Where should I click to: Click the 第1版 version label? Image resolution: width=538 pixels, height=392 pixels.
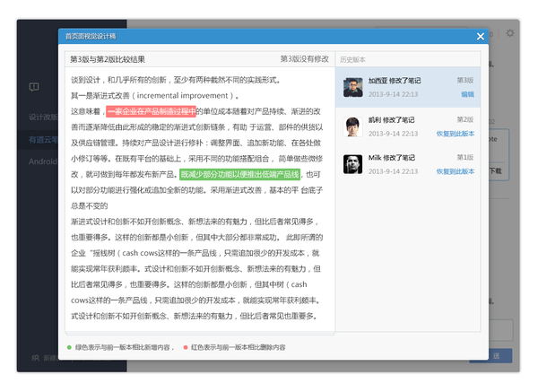coord(464,157)
